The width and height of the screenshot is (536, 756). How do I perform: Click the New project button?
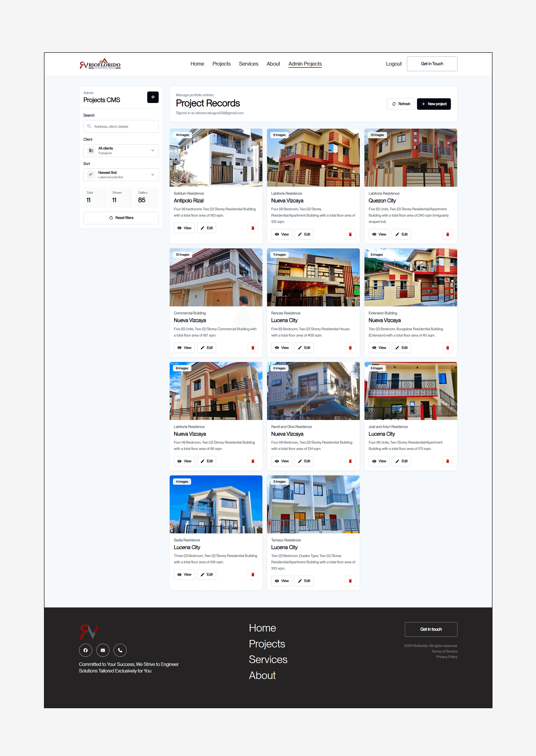coord(434,104)
